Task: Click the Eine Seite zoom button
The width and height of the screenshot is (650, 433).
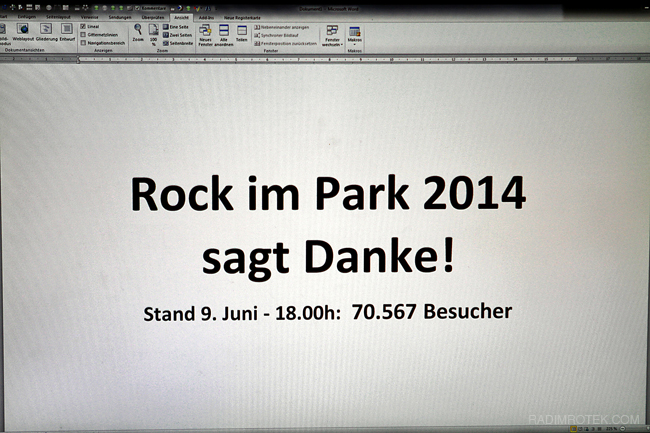Action: coord(180,26)
